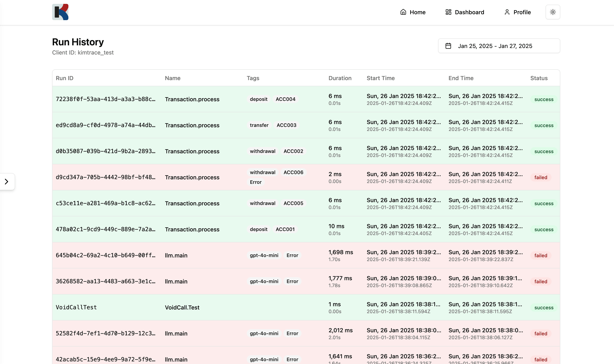Click gpt-4o-mini tag of run 52582f4d

point(264,333)
